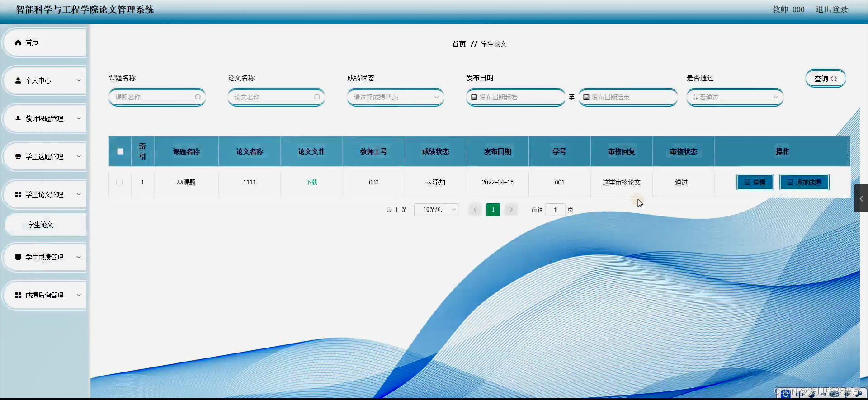
Task: Open the 教师课题管理 sidebar menu
Action: click(x=44, y=118)
